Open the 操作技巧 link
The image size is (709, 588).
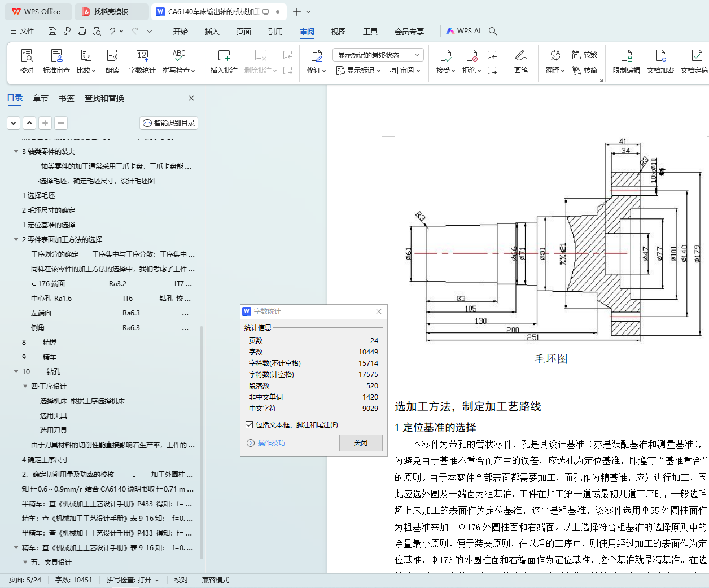tap(271, 443)
